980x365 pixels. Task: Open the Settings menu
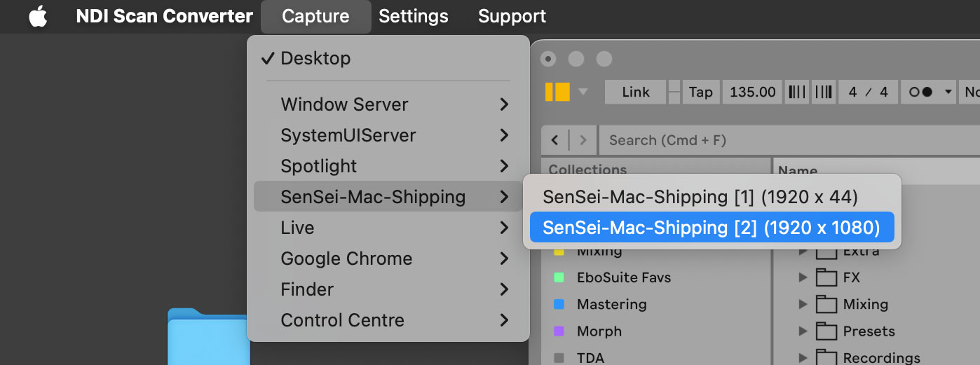[413, 16]
